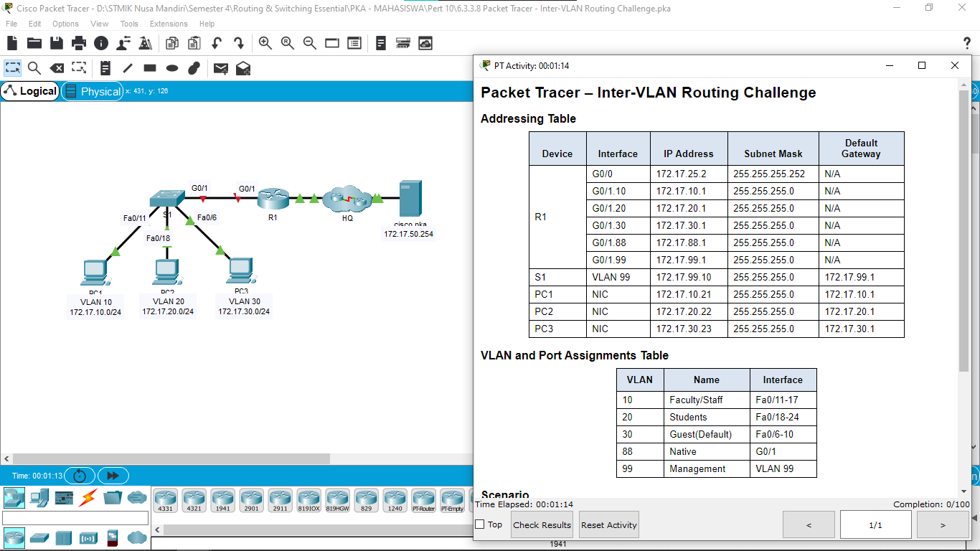
Task: Click the Power Cycle Devices button
Action: coord(80,476)
